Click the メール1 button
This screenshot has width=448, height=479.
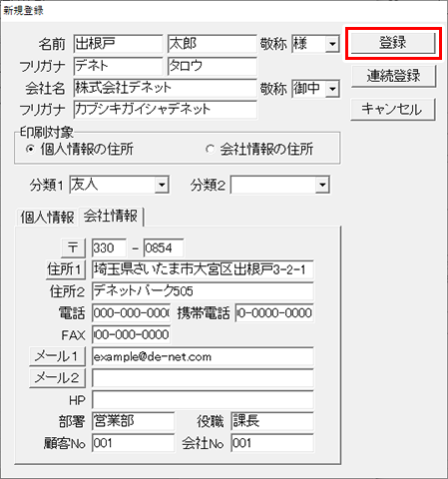click(x=57, y=356)
